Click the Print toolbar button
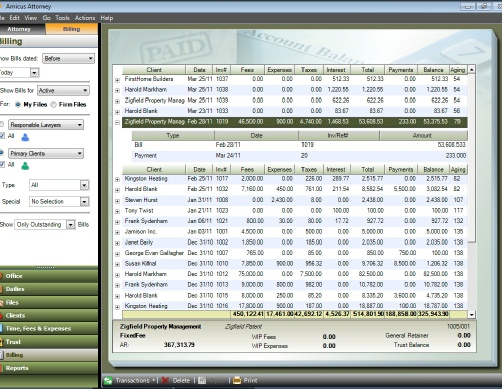 245,380
